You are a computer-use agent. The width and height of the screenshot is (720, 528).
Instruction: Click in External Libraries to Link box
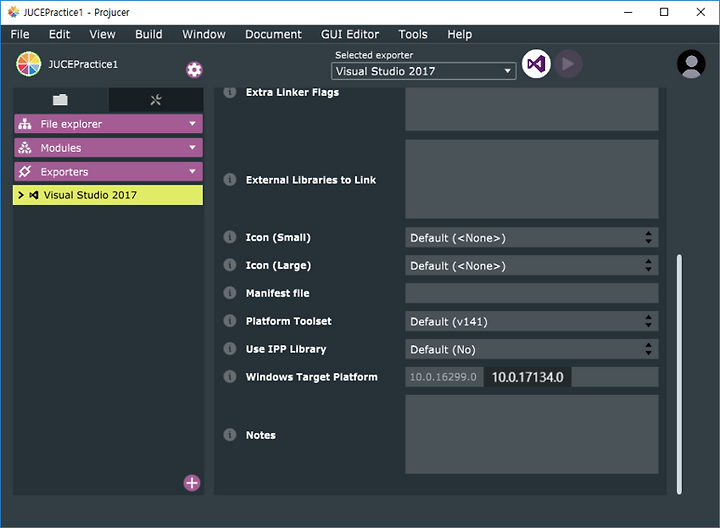pos(532,179)
